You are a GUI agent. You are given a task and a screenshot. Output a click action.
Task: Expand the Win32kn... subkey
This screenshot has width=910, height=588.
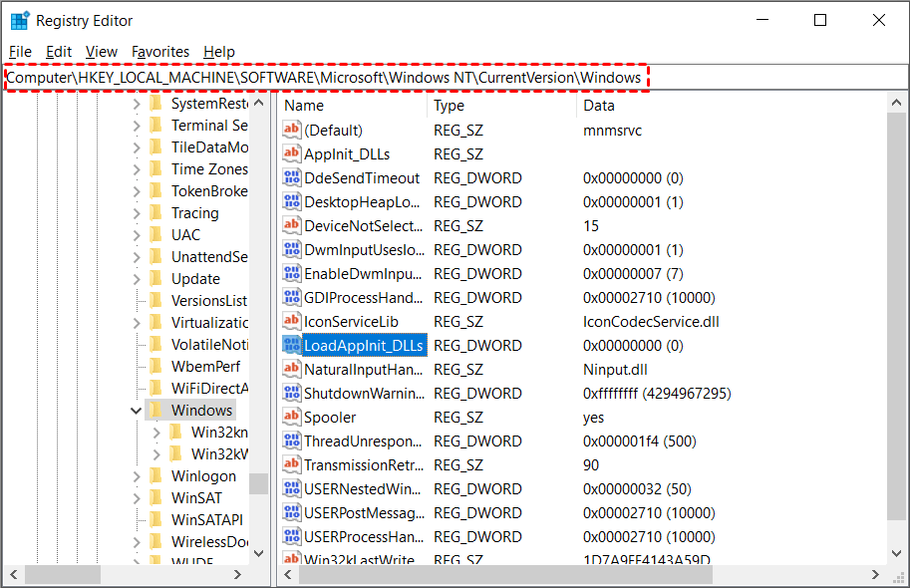coord(156,433)
